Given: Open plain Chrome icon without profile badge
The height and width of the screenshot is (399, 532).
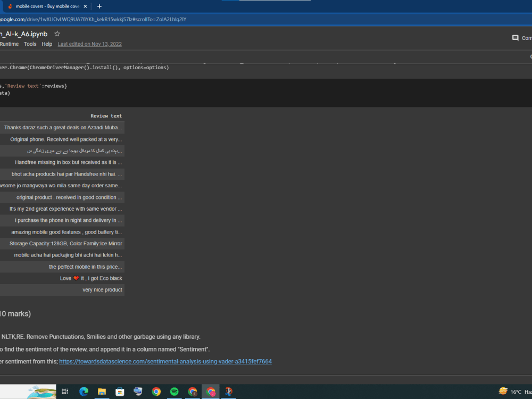Looking at the screenshot, I should coord(156,392).
